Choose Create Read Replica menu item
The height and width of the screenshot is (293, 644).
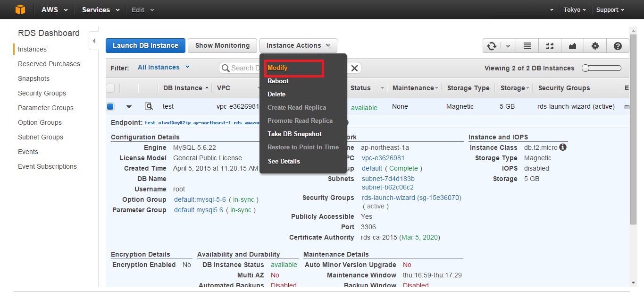click(x=297, y=107)
